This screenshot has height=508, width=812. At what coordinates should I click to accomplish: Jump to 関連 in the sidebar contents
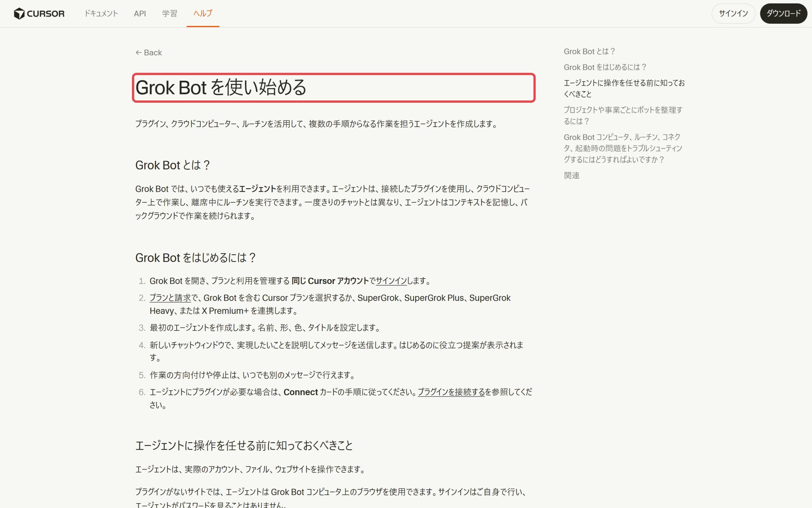tap(572, 175)
